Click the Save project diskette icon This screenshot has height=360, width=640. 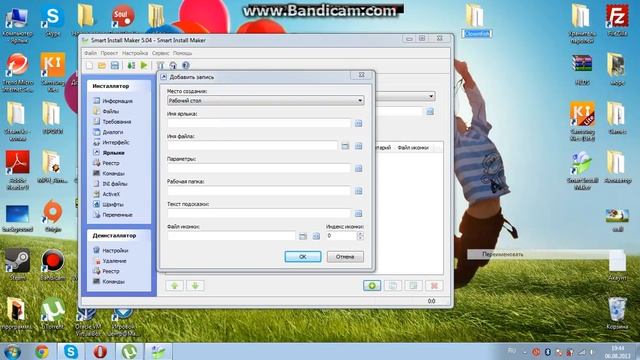pyautogui.click(x=115, y=65)
